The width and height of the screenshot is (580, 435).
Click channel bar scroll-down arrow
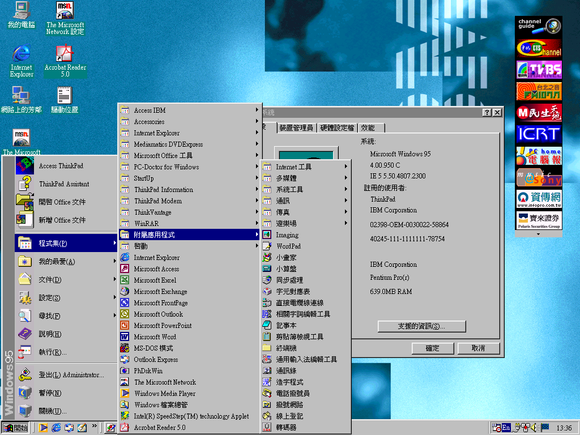point(539,234)
